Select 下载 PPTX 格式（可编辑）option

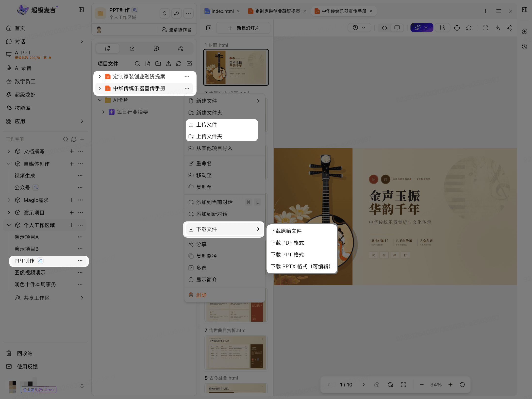pyautogui.click(x=302, y=266)
